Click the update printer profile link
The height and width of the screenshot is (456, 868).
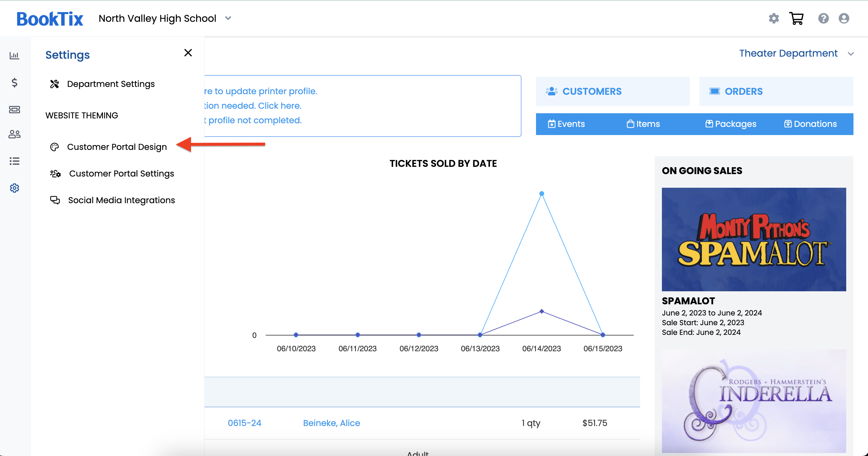261,91
